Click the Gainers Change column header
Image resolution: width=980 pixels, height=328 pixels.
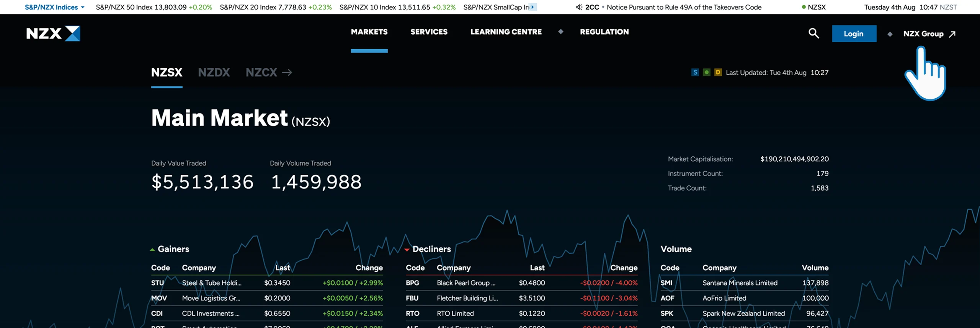pyautogui.click(x=369, y=268)
